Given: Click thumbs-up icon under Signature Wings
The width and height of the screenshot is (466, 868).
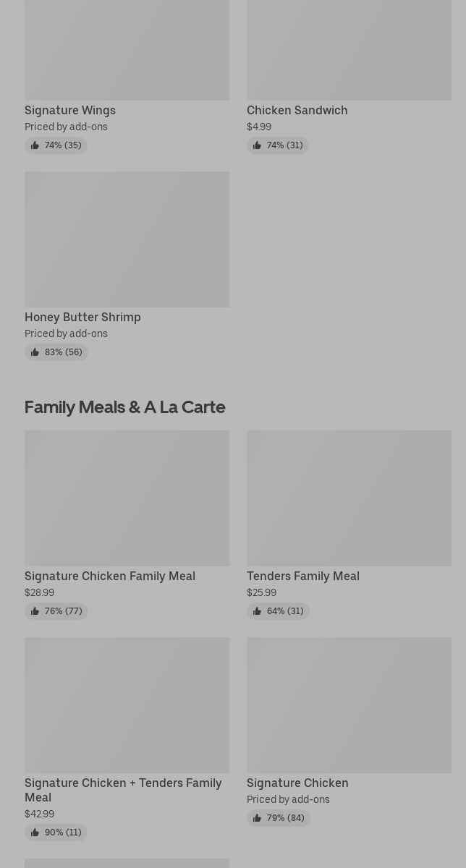Looking at the screenshot, I should point(35,145).
